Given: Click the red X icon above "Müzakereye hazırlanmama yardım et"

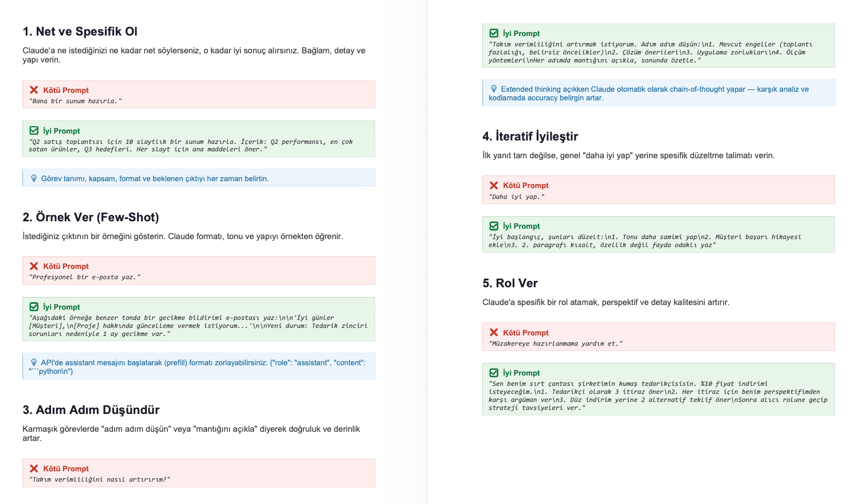Looking at the screenshot, I should point(494,333).
